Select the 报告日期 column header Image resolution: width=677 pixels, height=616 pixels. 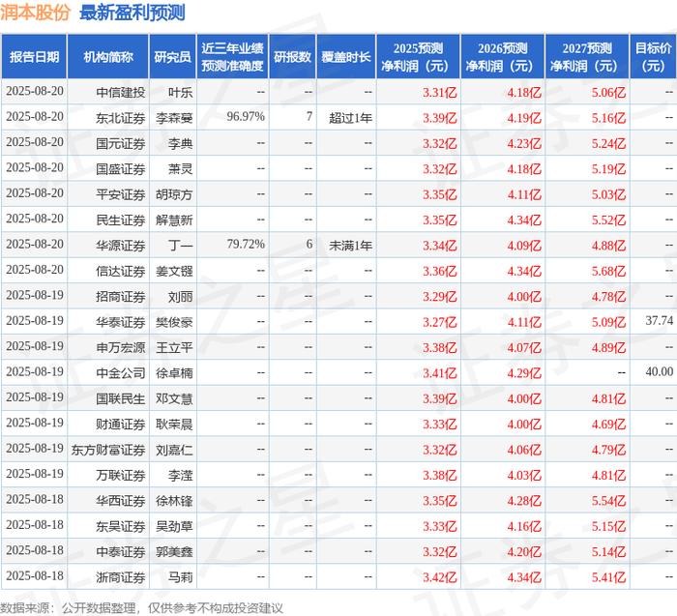tap(34, 57)
